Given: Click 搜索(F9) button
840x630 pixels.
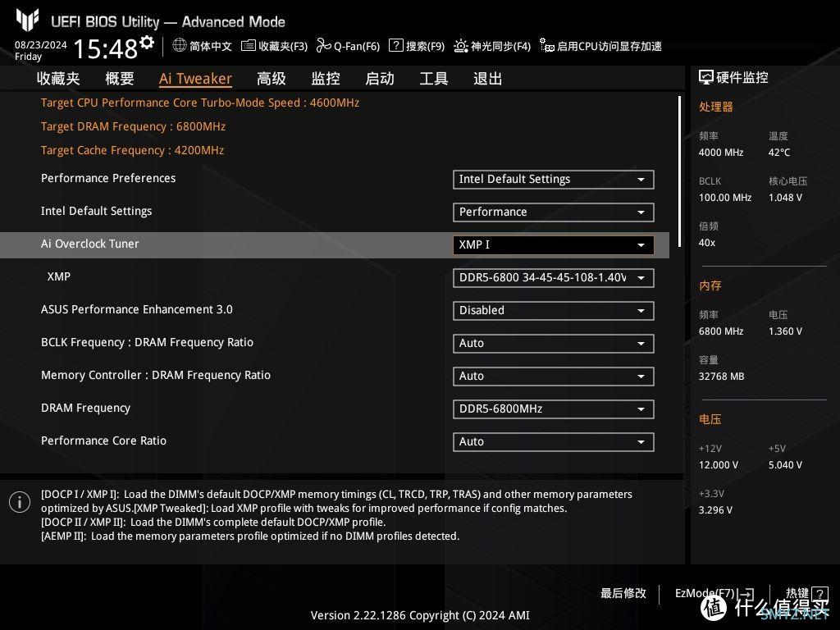Looking at the screenshot, I should (417, 46).
